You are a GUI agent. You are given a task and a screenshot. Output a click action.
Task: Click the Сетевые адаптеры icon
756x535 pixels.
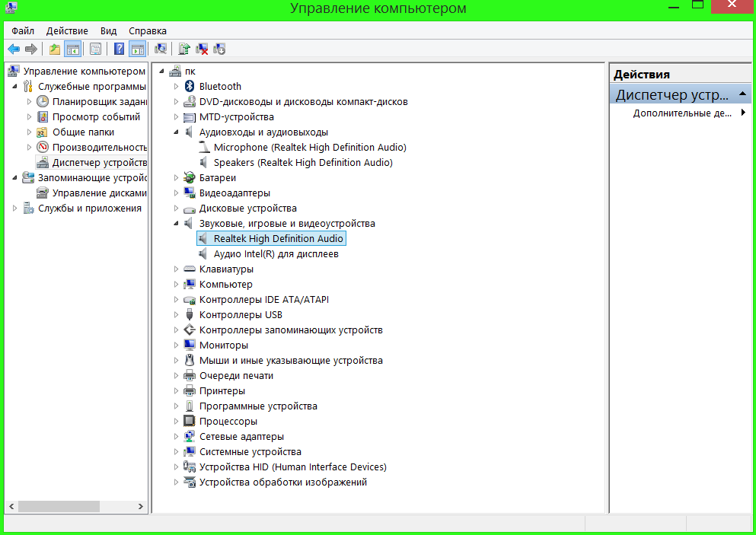pyautogui.click(x=190, y=437)
